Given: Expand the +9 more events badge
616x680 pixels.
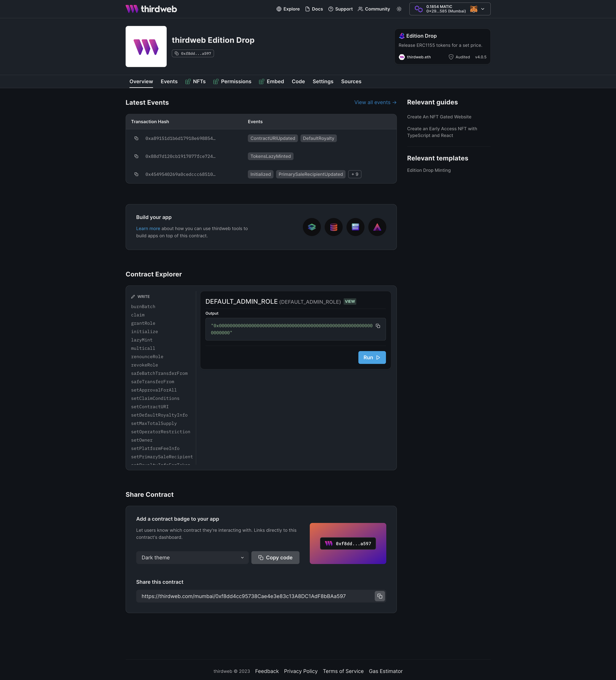Looking at the screenshot, I should point(355,174).
